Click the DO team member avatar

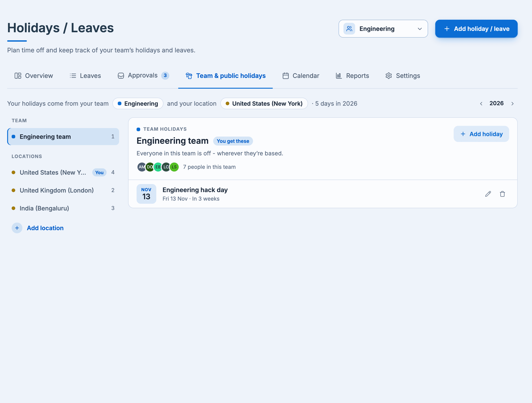point(150,167)
